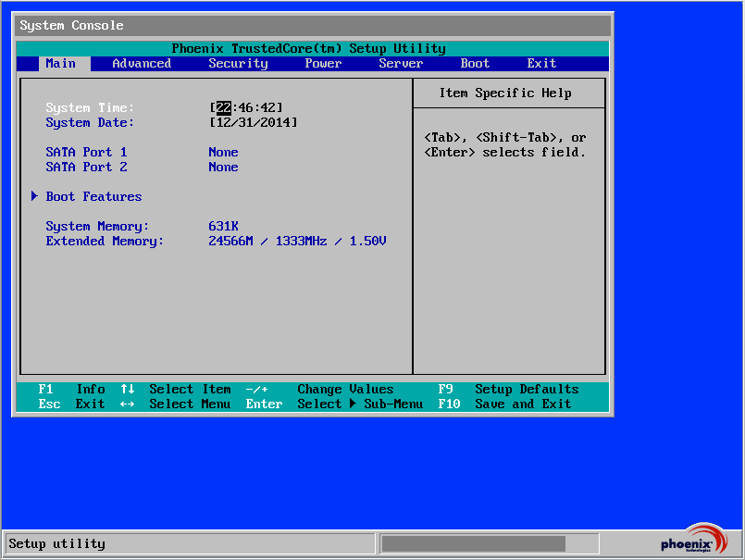Click the System Date value 12/31/2014

click(x=254, y=123)
